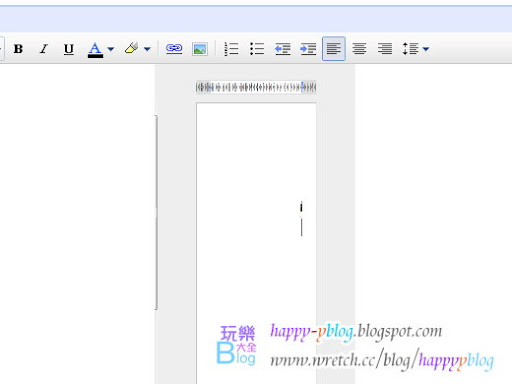
Task: Open the text color dropdown arrow
Action: (111, 49)
